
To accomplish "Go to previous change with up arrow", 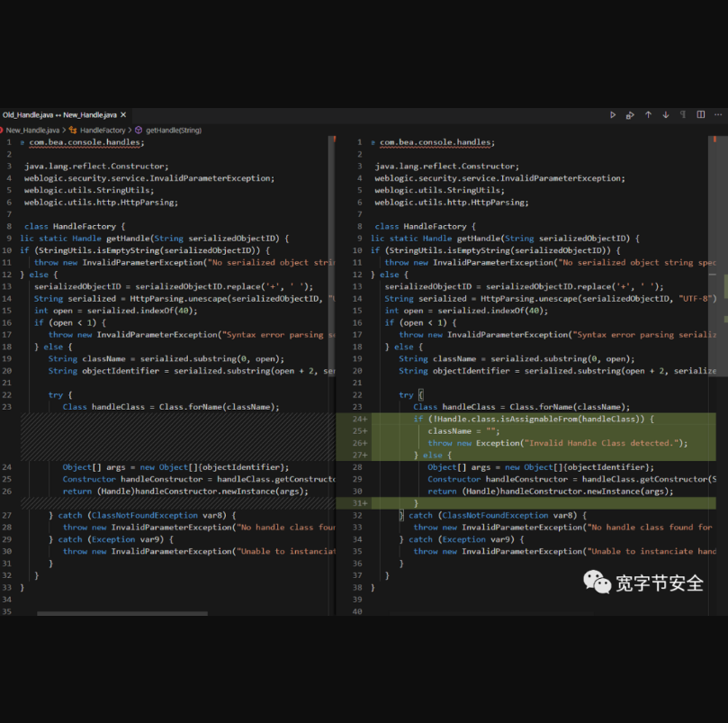I will (x=648, y=115).
